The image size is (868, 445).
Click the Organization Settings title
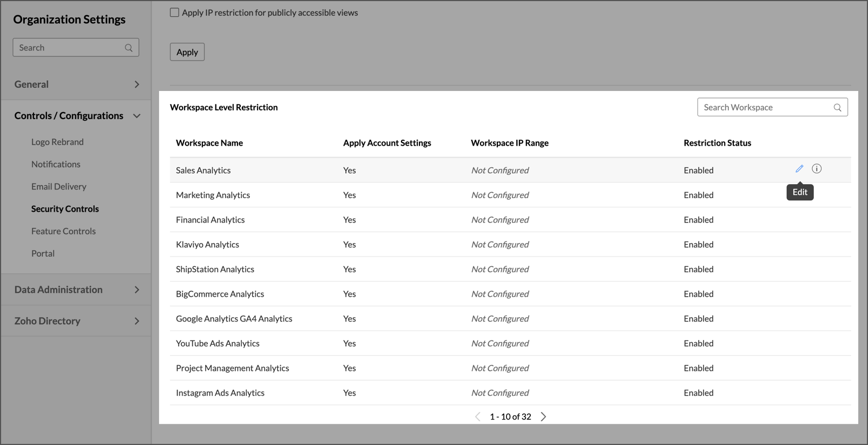point(69,19)
